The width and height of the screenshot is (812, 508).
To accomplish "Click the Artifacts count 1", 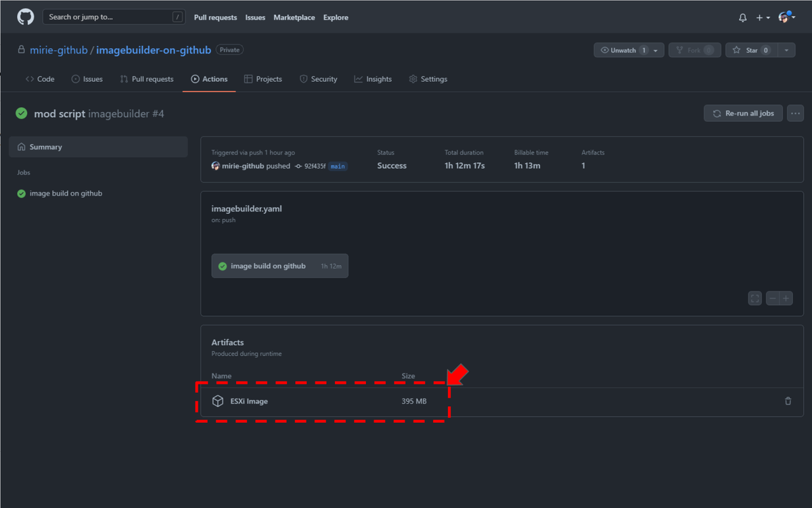I will 583,166.
